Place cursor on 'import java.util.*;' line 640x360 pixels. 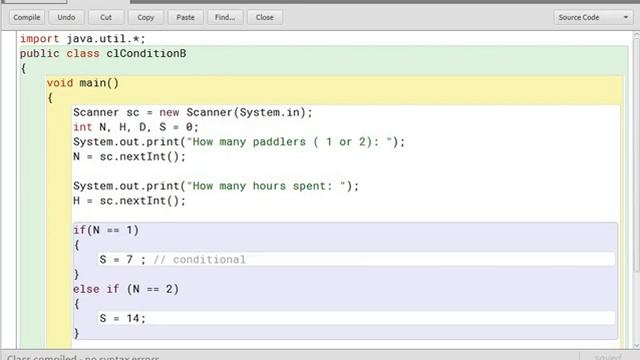coord(83,39)
